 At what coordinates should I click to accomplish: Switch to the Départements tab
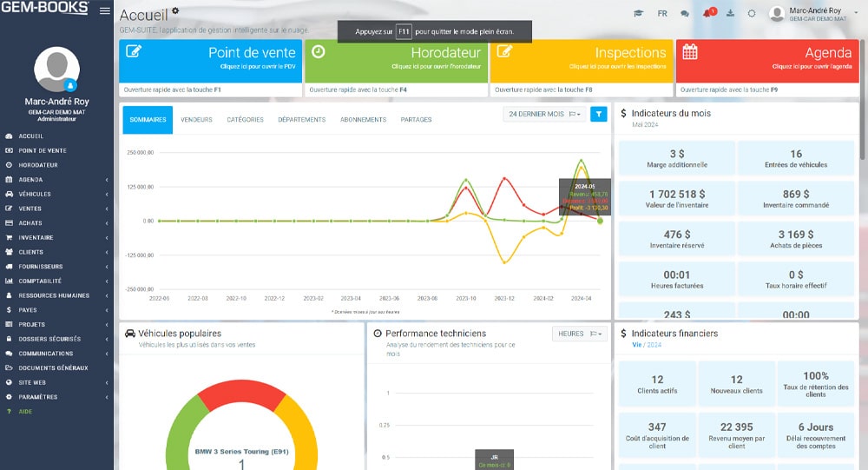click(301, 120)
